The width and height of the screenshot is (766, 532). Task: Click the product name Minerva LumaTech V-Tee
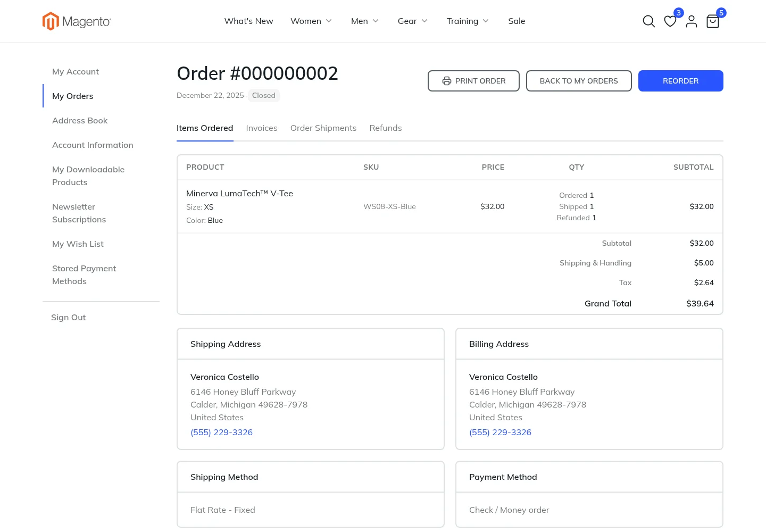[x=239, y=194]
